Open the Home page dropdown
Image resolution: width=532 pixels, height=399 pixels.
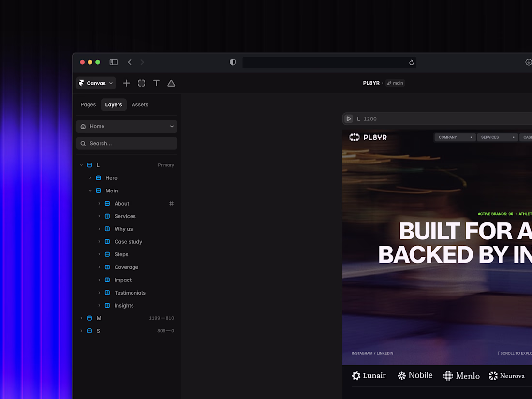[x=127, y=126]
